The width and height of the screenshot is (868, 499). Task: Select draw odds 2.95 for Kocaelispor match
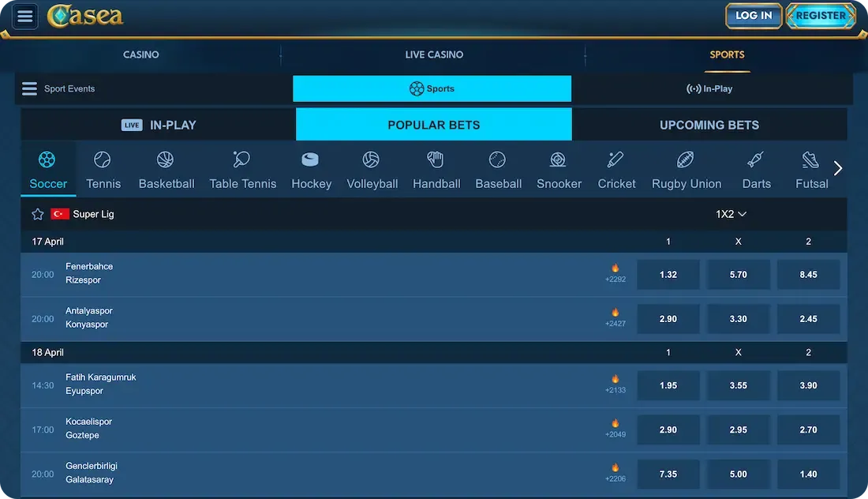coord(738,430)
